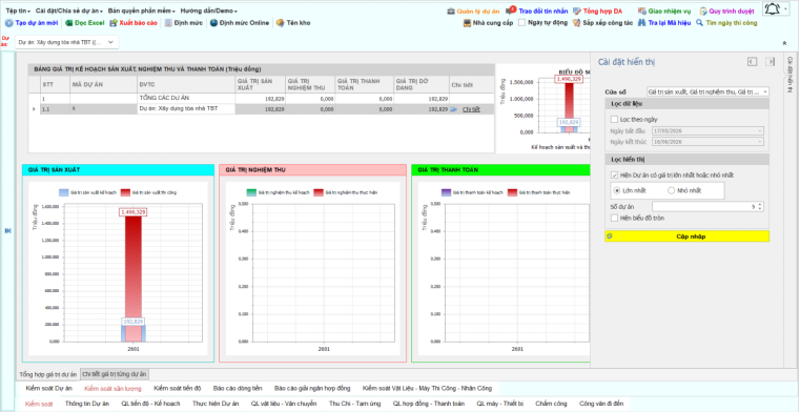The width and height of the screenshot is (800, 412).
Task: Click the Số dự án number field
Action: tap(708, 207)
